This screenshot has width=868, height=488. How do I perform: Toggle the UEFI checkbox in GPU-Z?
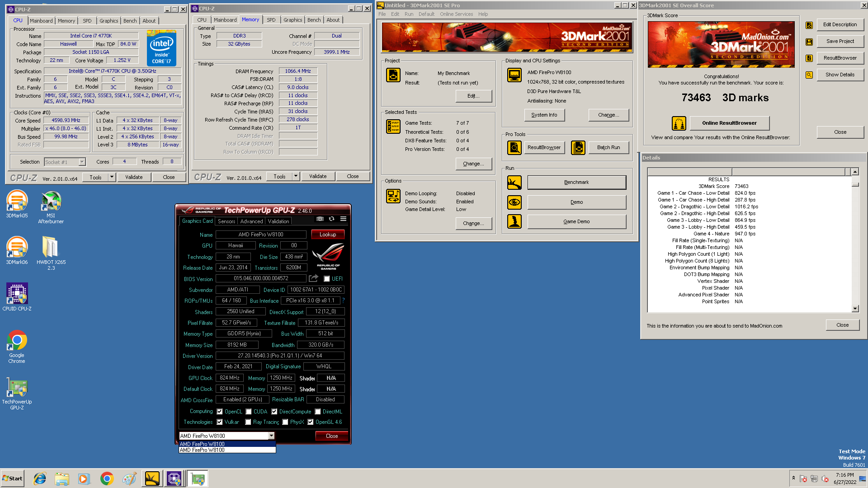[326, 279]
